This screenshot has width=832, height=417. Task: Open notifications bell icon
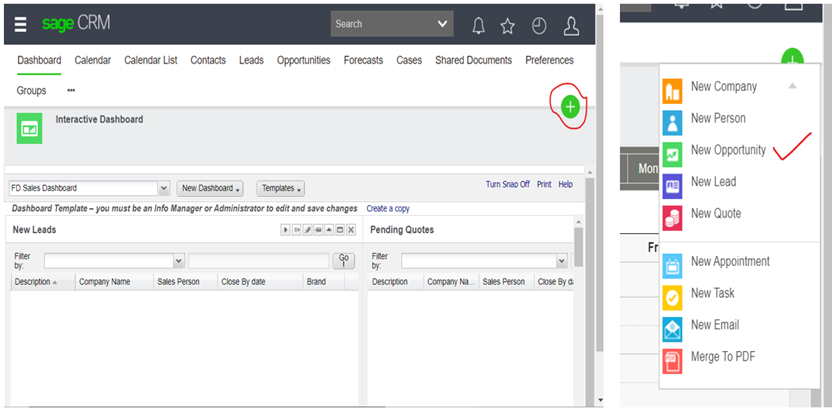479,25
